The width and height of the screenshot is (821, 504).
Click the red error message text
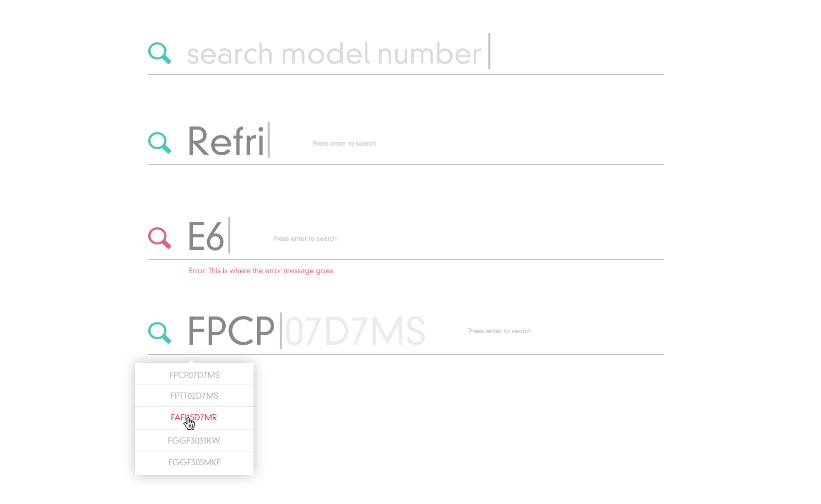pyautogui.click(x=261, y=271)
